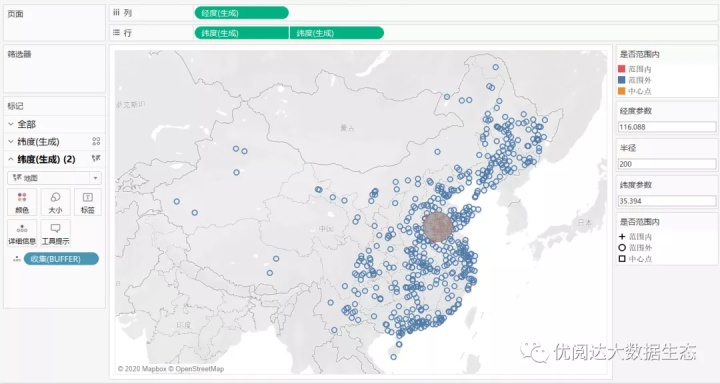Click the circle shape legend entry 范围外
The image size is (720, 384).
tap(636, 248)
